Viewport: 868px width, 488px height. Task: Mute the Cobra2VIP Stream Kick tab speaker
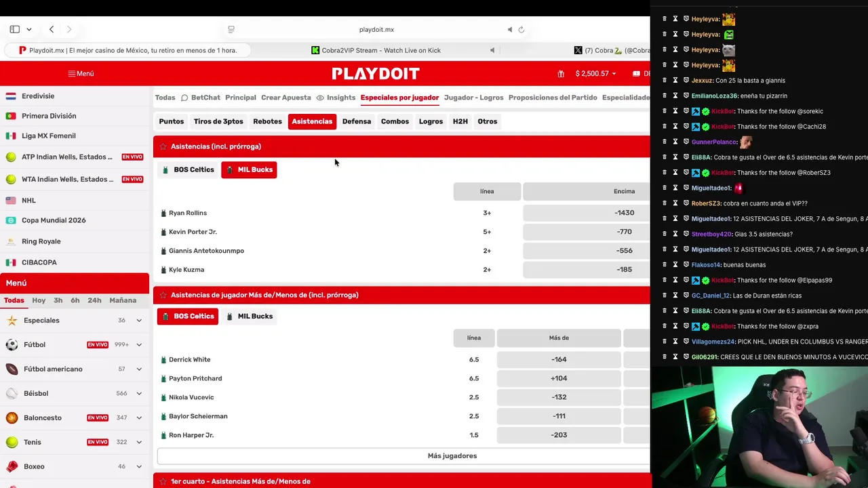pyautogui.click(x=492, y=50)
